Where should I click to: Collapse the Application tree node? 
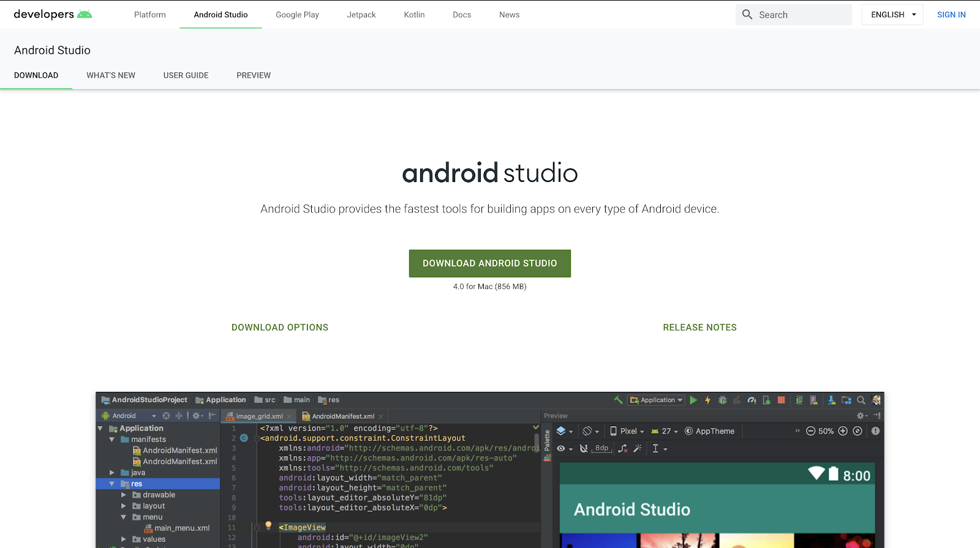coord(100,429)
